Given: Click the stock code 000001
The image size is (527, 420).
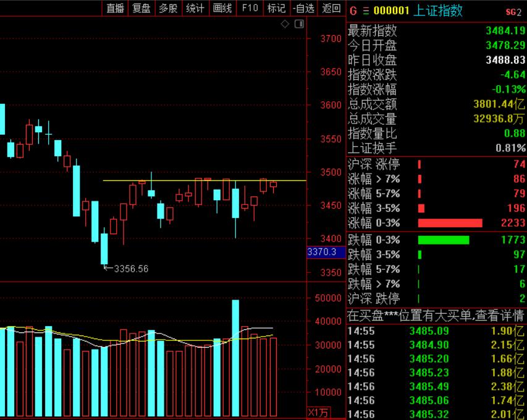Looking at the screenshot, I should [391, 10].
